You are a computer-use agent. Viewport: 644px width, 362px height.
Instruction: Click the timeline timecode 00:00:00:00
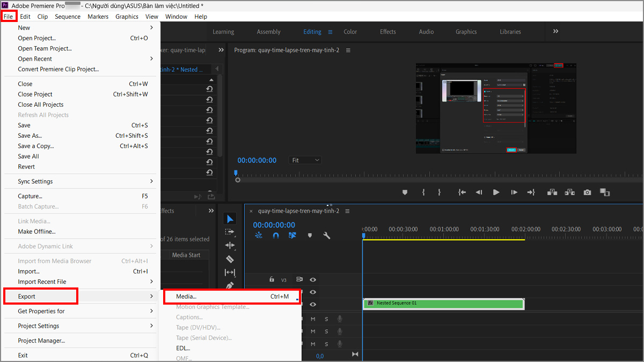(x=274, y=225)
